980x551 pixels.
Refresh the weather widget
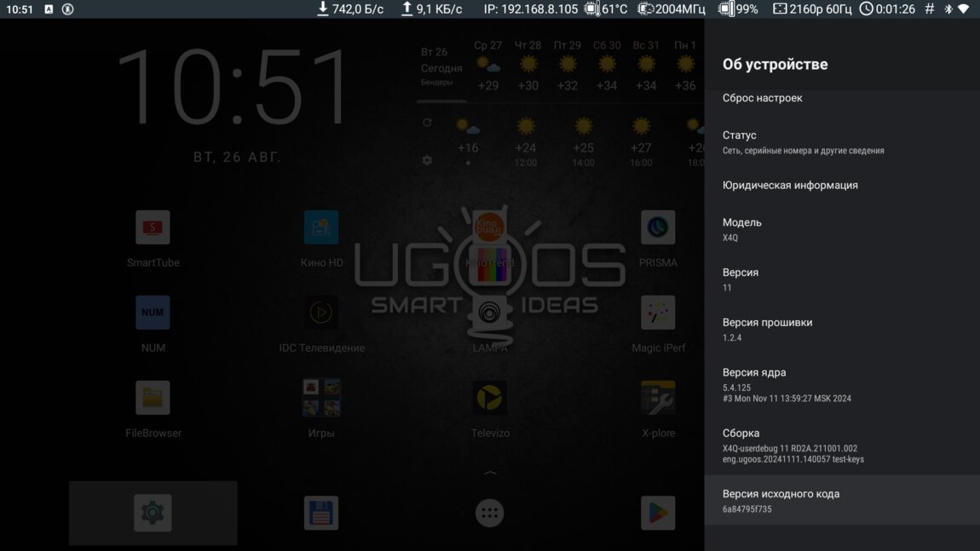click(x=427, y=123)
